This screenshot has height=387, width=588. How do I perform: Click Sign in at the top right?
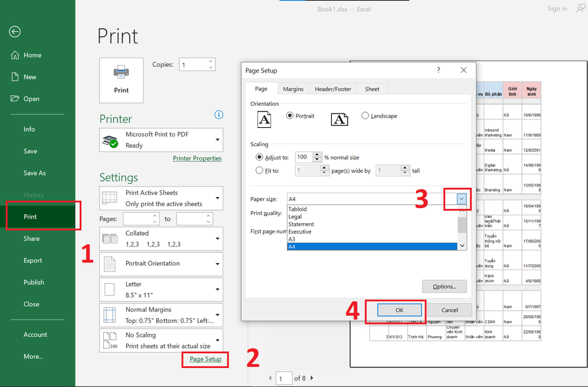click(557, 8)
